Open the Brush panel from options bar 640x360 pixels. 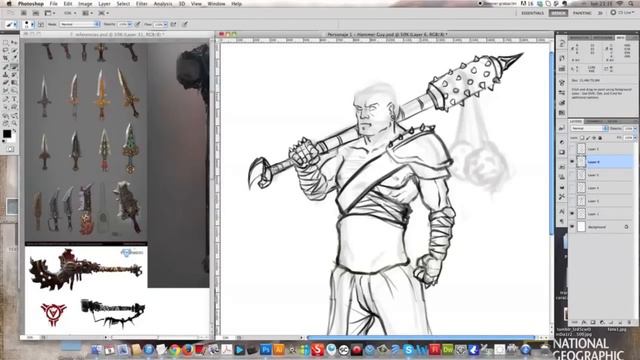(x=41, y=24)
